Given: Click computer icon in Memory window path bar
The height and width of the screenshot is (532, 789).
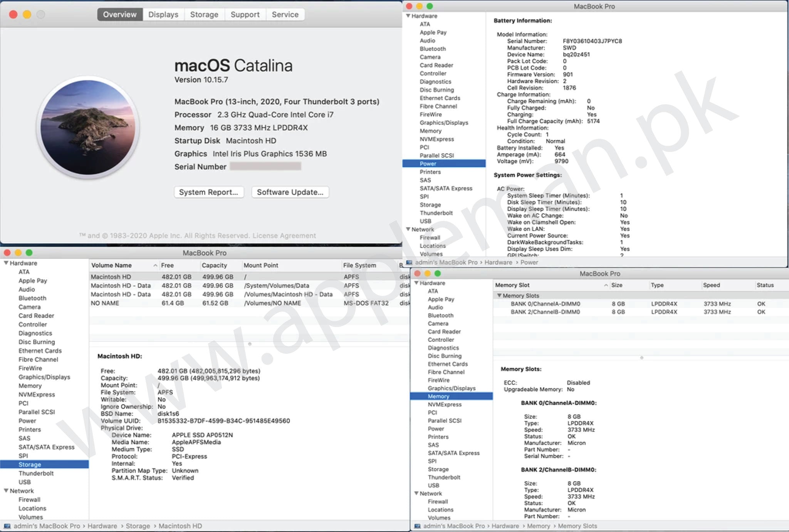Looking at the screenshot, I should coord(417,526).
